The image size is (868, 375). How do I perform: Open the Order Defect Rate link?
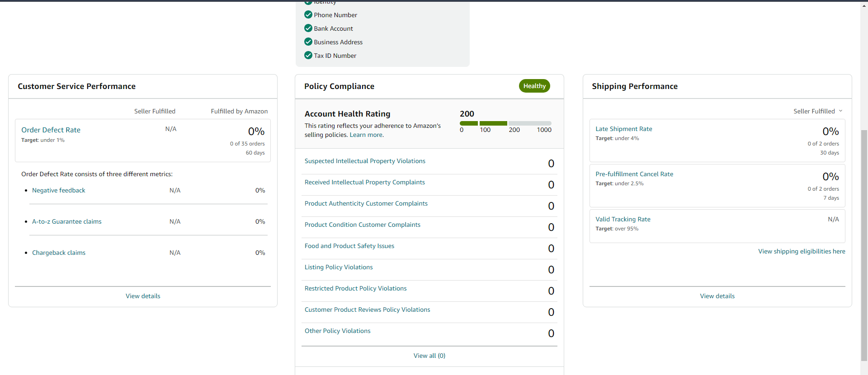pos(51,130)
